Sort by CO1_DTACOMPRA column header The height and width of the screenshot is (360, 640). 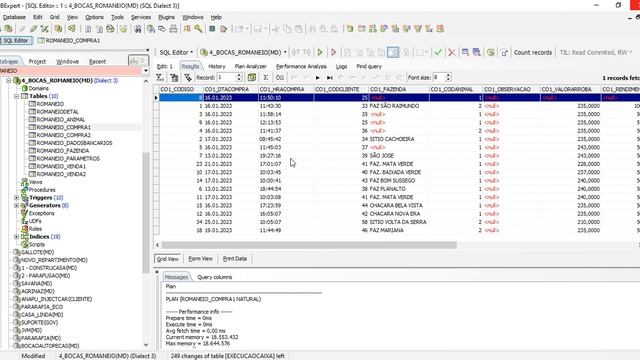tap(230, 89)
